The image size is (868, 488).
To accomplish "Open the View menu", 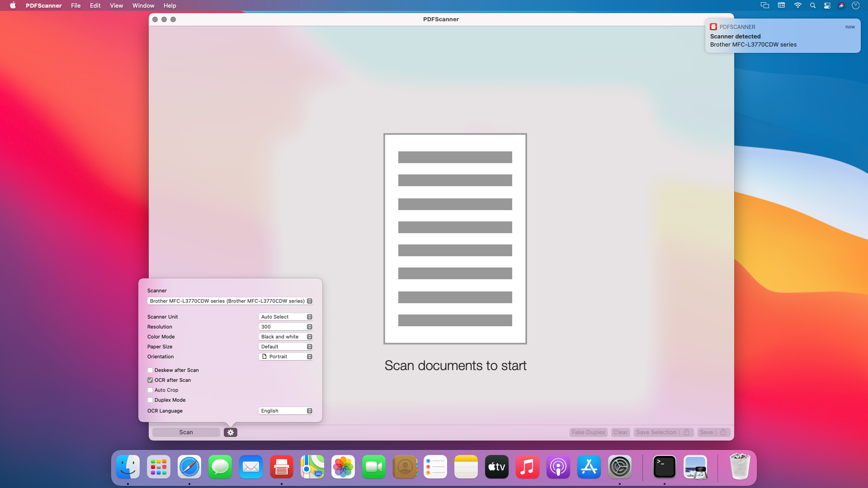I will click(116, 5).
